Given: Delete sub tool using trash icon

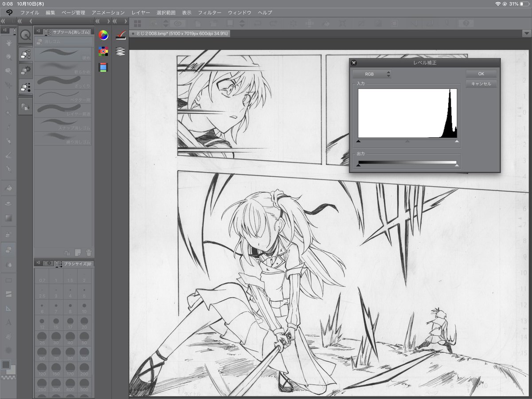Looking at the screenshot, I should [89, 252].
